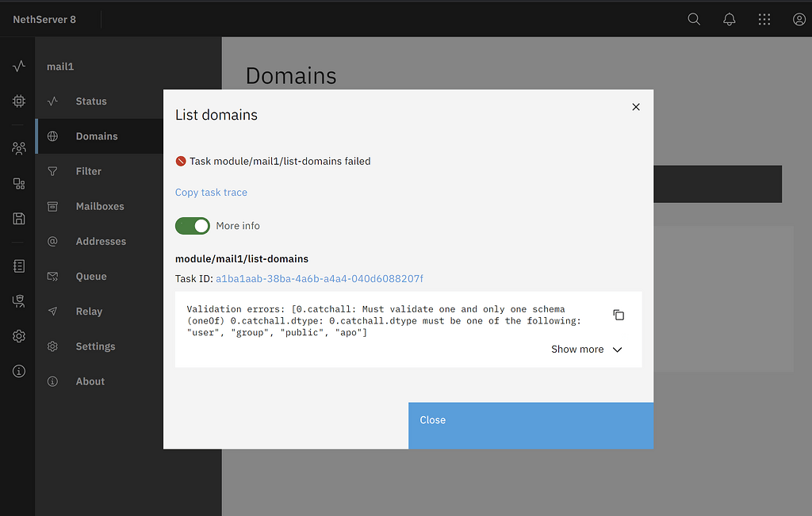Click the Domains page heading behind dialog

click(x=290, y=75)
